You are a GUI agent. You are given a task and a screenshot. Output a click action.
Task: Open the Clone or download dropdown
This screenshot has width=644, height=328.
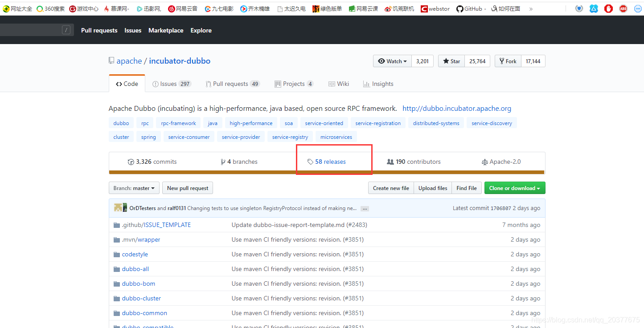click(x=515, y=188)
